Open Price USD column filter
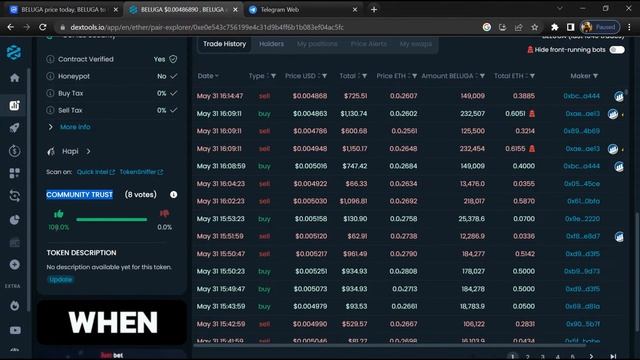 [x=324, y=76]
